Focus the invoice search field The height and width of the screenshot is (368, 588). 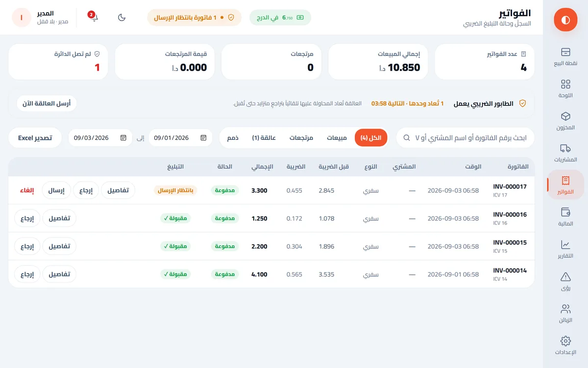[465, 138]
